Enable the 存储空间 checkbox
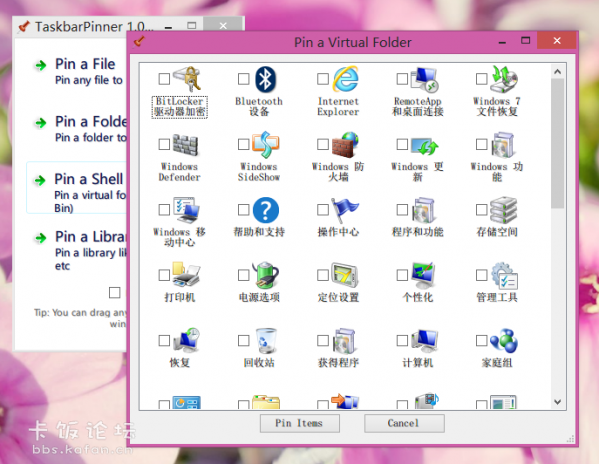Image resolution: width=599 pixels, height=464 pixels. (x=481, y=210)
